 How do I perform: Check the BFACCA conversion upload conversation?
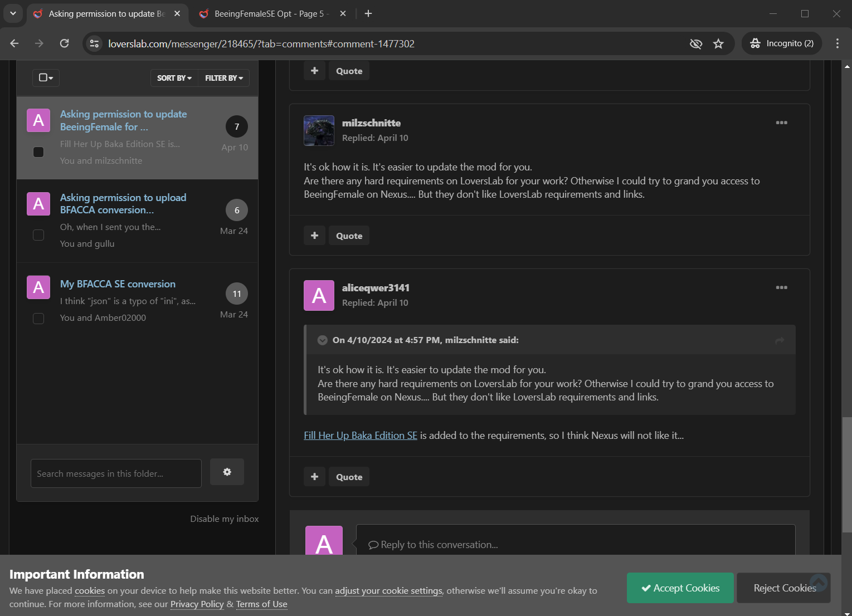pyautogui.click(x=38, y=235)
